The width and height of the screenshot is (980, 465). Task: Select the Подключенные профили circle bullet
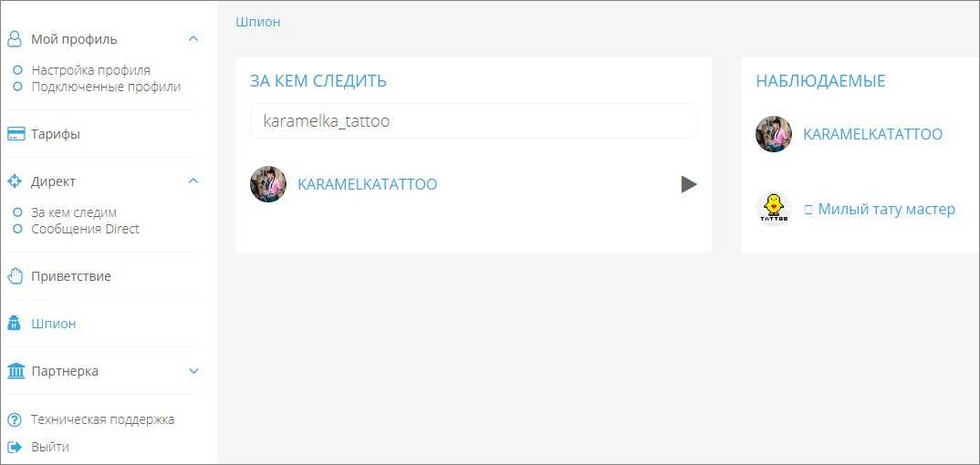(x=18, y=86)
